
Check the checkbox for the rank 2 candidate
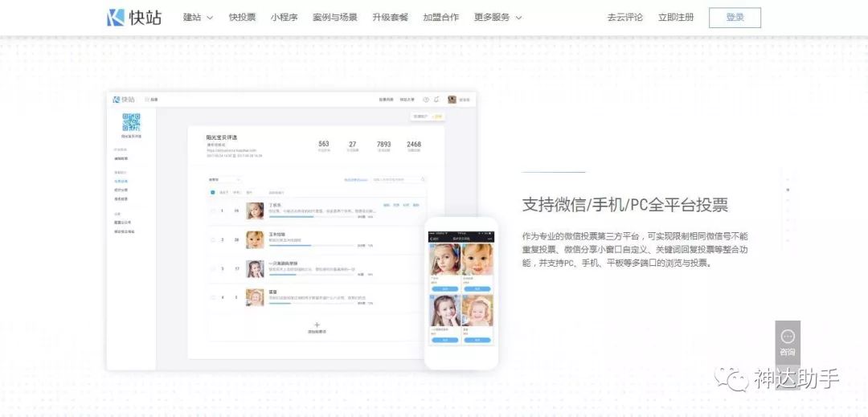213,240
